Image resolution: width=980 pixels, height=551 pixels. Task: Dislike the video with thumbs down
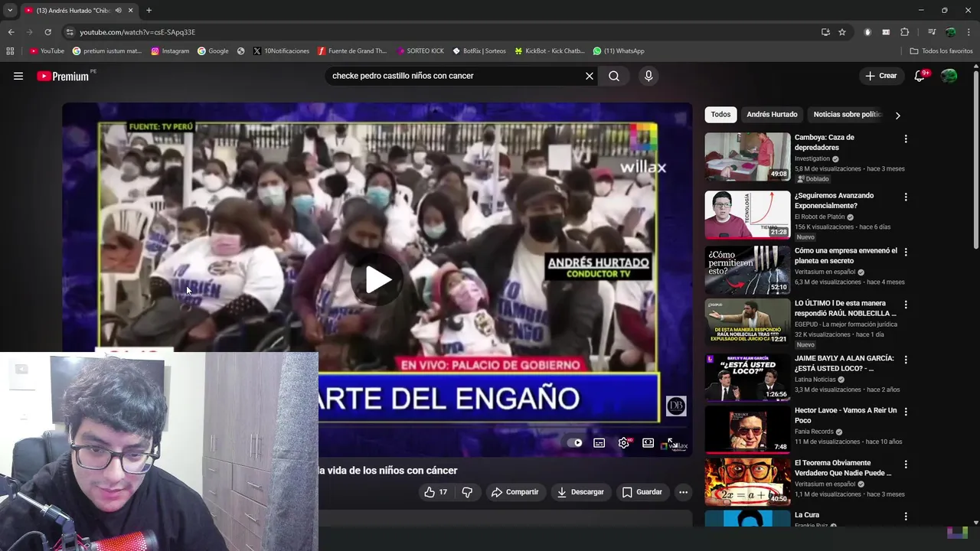coord(467,492)
